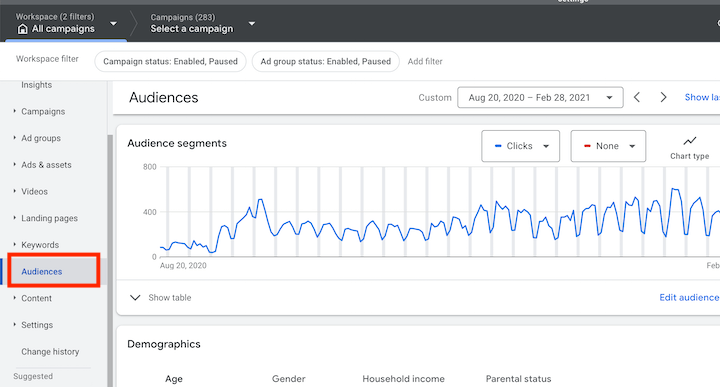Click the Ad group status: Enabled, Paused filter chip

(x=326, y=62)
